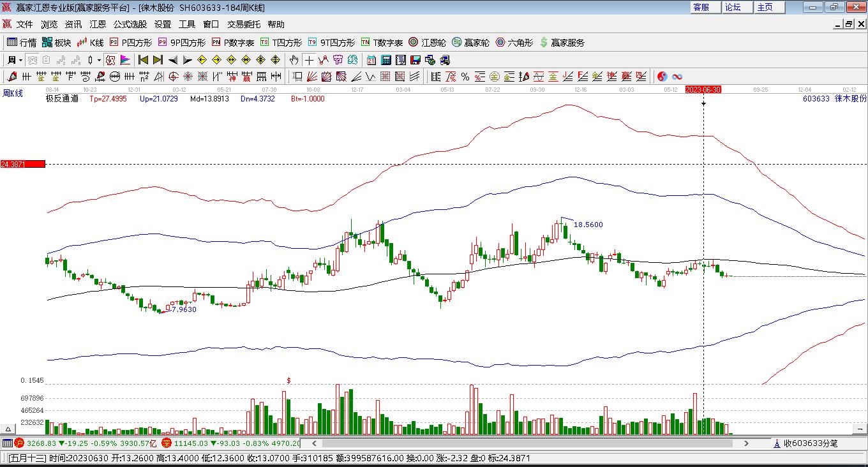Jump to last bar with skip-to-end icon

(158, 60)
